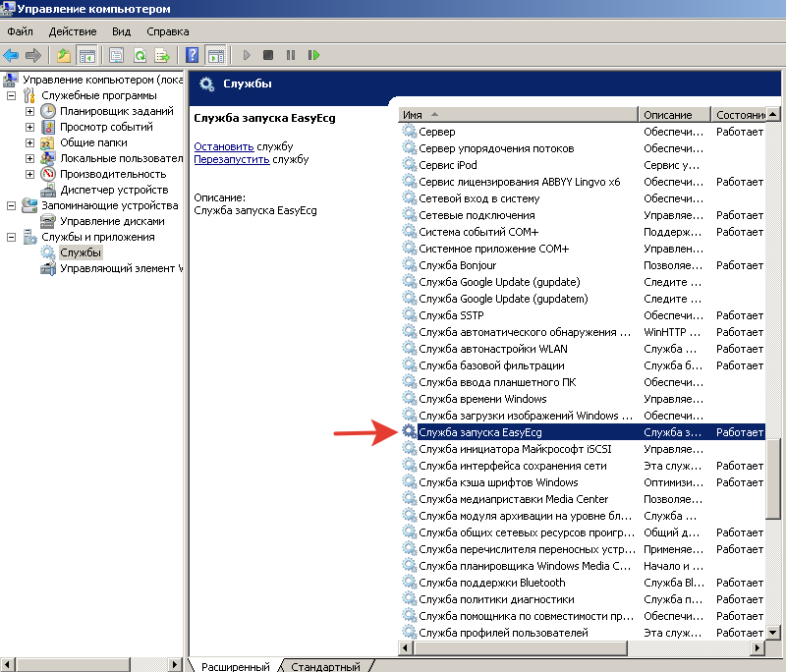Switch to the Стандартный tab

(326, 666)
